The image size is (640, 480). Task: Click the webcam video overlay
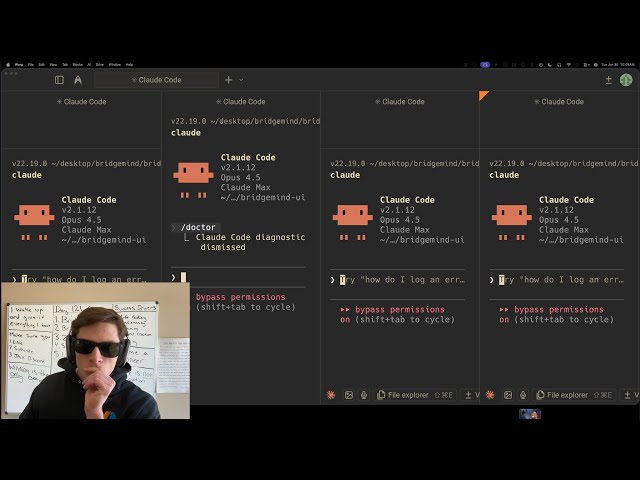pyautogui.click(x=96, y=351)
